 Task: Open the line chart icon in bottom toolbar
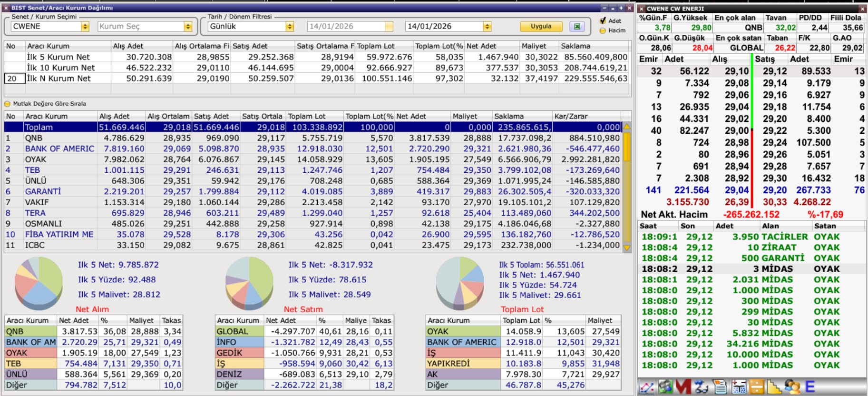pyautogui.click(x=646, y=387)
